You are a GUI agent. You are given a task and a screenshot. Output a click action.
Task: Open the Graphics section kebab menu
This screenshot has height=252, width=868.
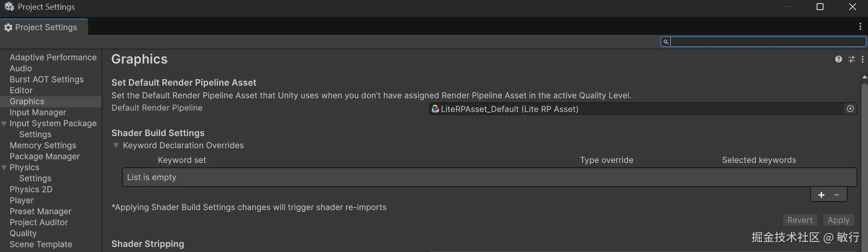[x=862, y=59]
